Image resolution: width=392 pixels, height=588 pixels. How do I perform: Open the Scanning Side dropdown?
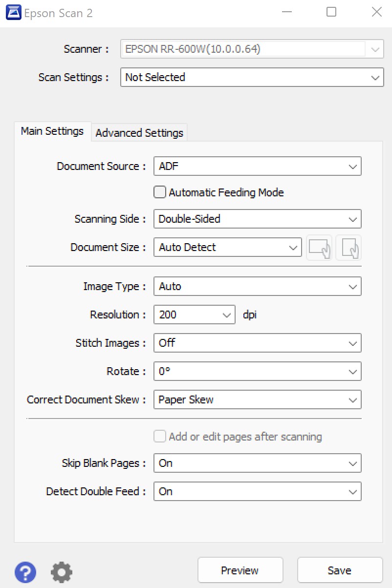[257, 219]
